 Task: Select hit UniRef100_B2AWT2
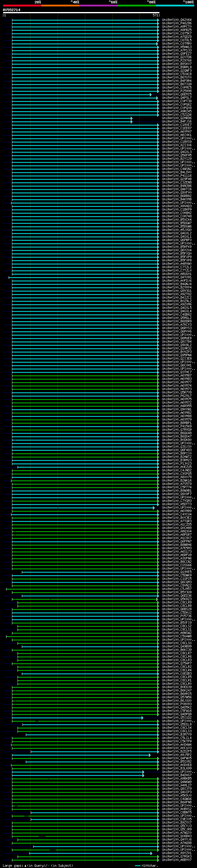tap(177, 457)
